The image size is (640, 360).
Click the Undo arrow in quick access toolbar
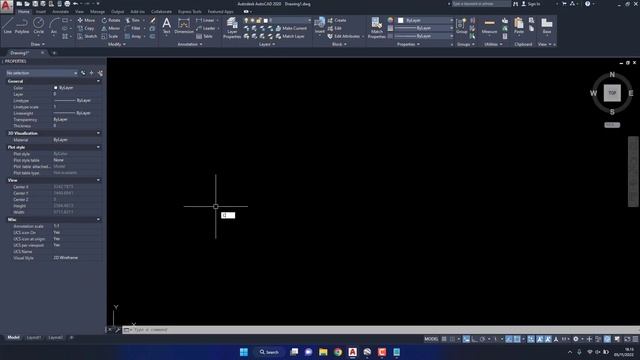point(76,4)
